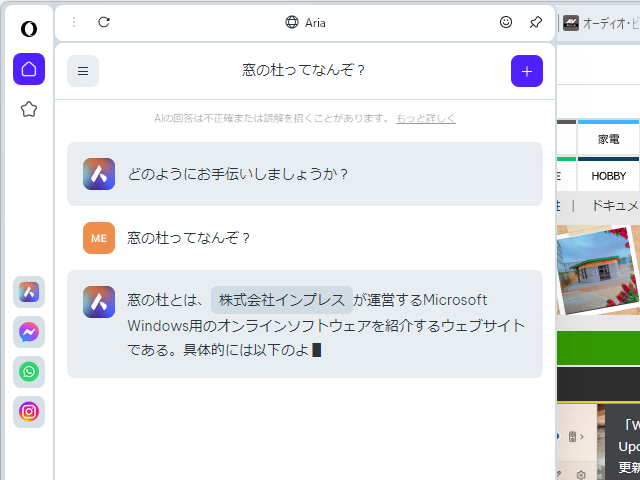
Task: Click the smiley feedback icon
Action: (x=506, y=22)
